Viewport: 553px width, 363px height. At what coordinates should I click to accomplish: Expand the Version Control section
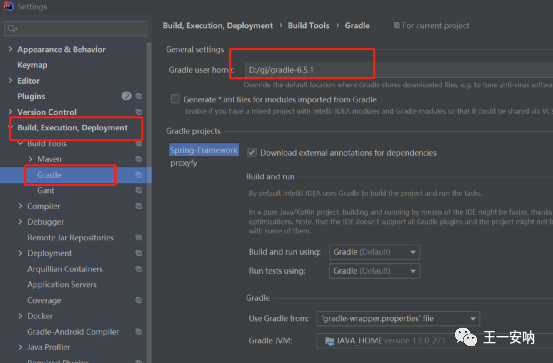(10, 112)
